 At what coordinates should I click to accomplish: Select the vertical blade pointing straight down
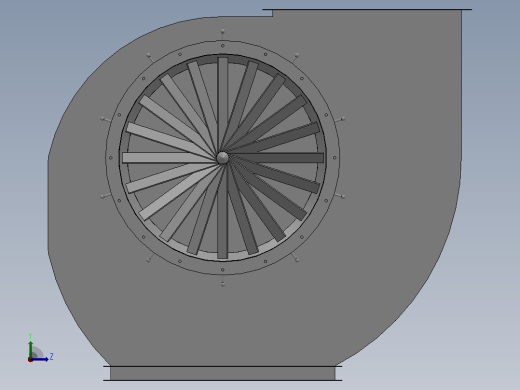coord(223,211)
